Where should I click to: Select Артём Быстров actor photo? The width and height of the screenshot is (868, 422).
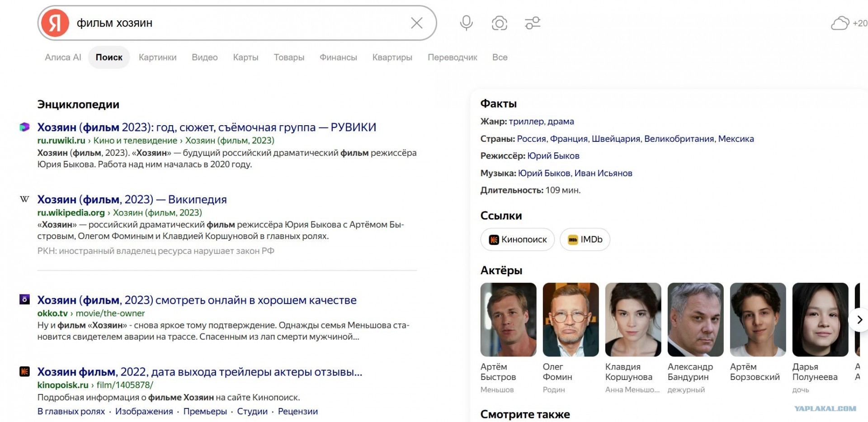(509, 319)
